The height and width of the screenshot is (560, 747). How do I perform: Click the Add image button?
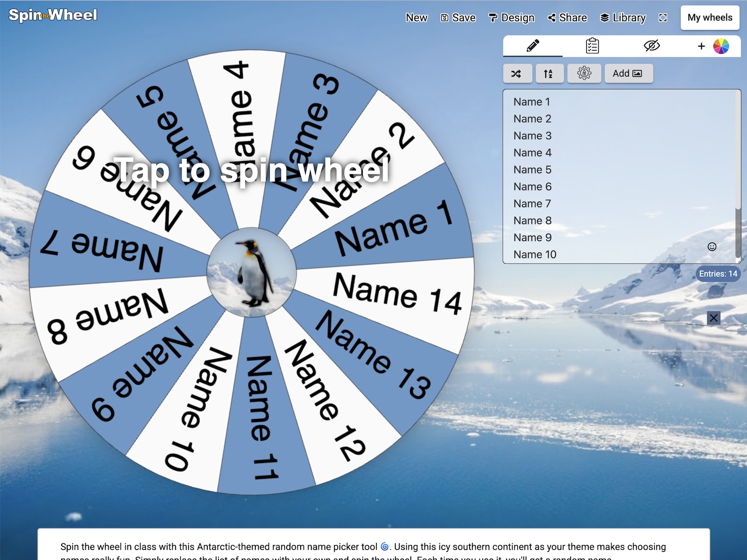pos(628,73)
